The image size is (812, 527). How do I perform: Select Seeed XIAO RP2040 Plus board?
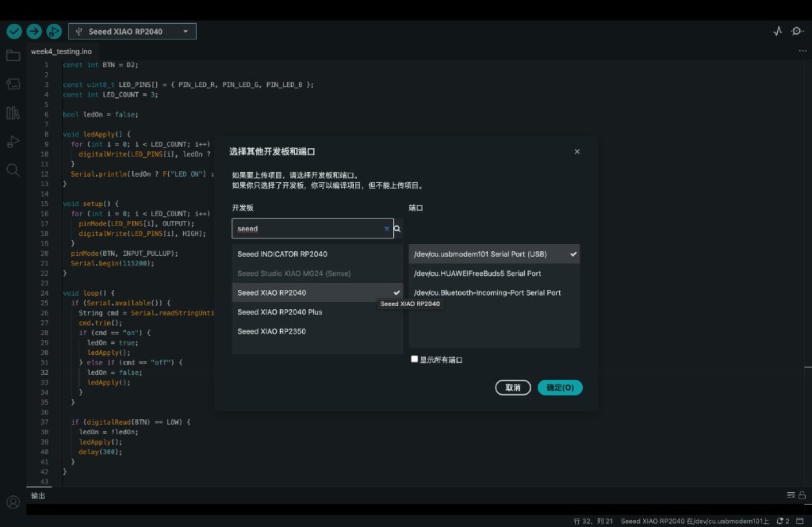[x=317, y=312]
